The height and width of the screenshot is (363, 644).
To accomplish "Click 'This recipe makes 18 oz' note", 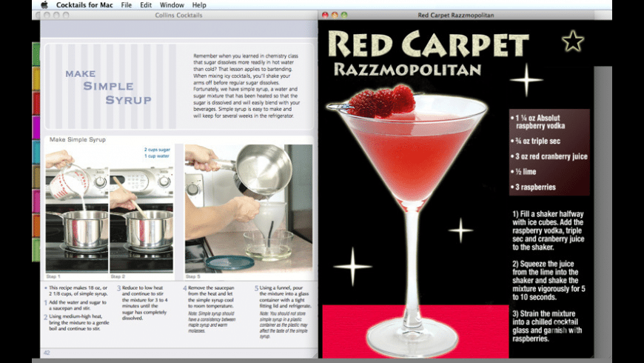I will click(76, 290).
